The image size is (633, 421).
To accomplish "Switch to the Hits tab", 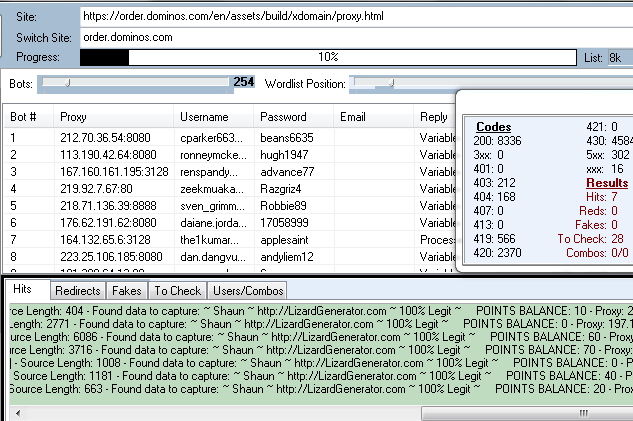I will (x=27, y=289).
